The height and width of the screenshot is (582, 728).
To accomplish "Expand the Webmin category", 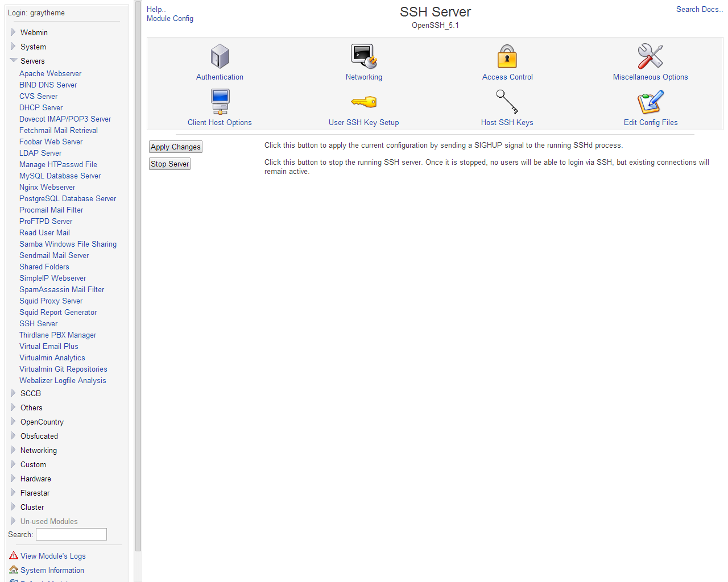I will click(14, 32).
